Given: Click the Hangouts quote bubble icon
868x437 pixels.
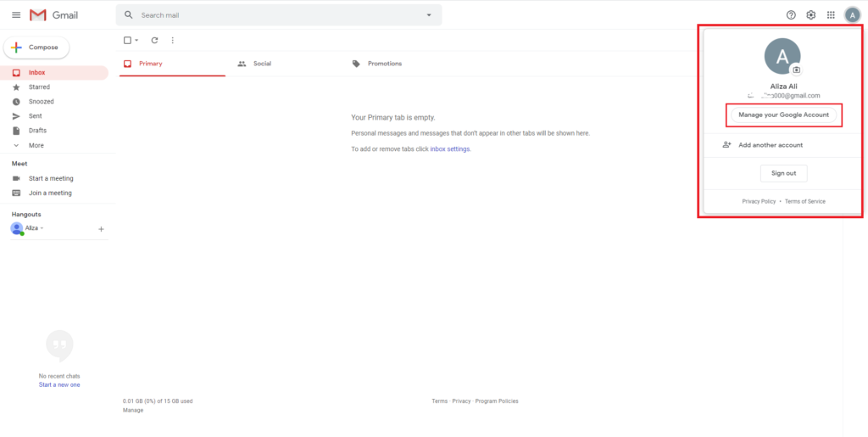Looking at the screenshot, I should click(x=59, y=345).
